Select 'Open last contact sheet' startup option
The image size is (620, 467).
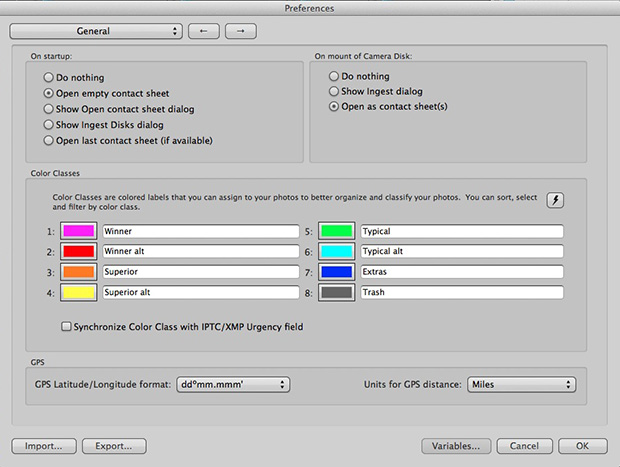click(x=49, y=141)
